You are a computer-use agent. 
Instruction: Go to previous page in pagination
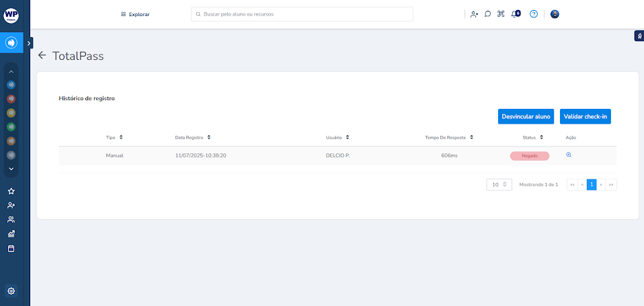pyautogui.click(x=582, y=185)
